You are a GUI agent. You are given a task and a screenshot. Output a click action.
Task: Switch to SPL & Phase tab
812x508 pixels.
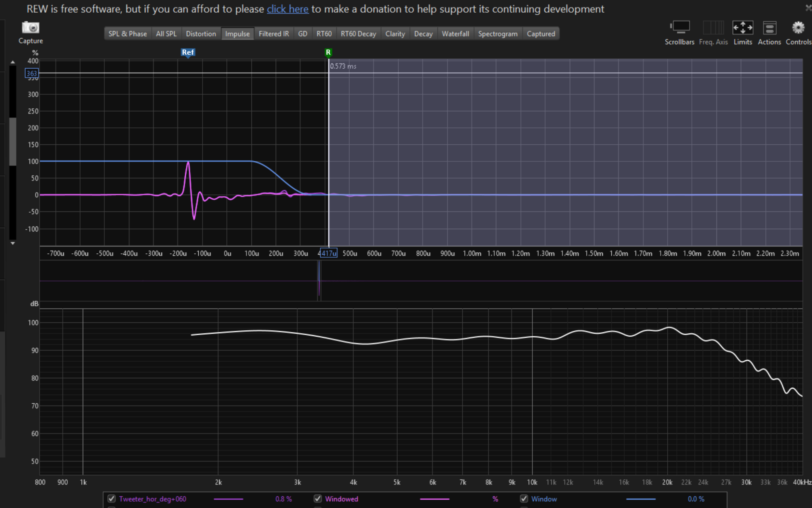128,34
